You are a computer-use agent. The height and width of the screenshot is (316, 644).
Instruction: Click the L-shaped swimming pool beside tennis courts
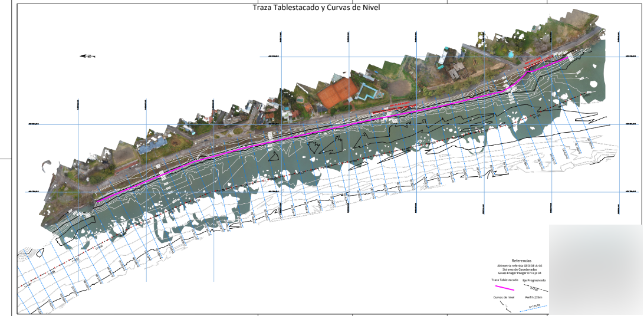[x=368, y=92]
